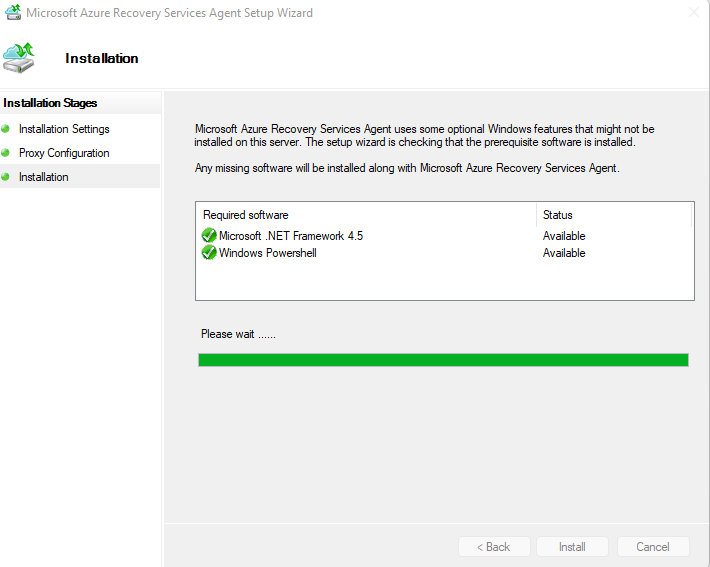Click green bullet next to Proxy Configuration
Image resolution: width=710 pixels, height=567 pixels.
point(5,153)
